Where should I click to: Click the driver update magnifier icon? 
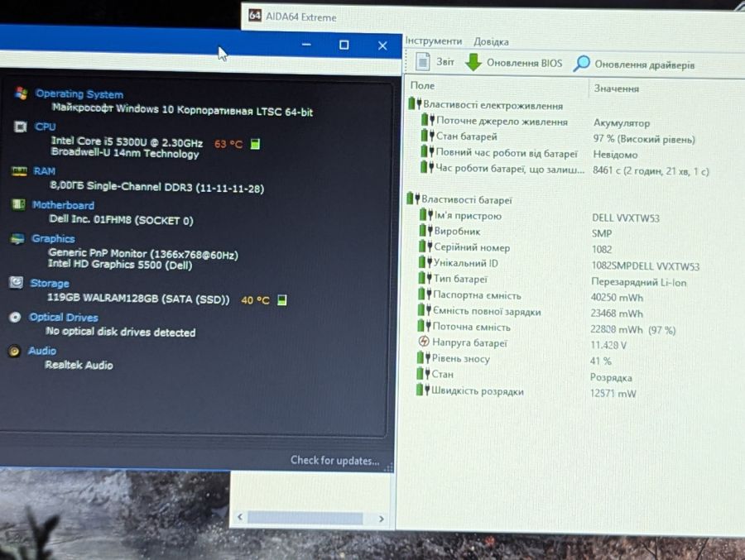coord(582,63)
